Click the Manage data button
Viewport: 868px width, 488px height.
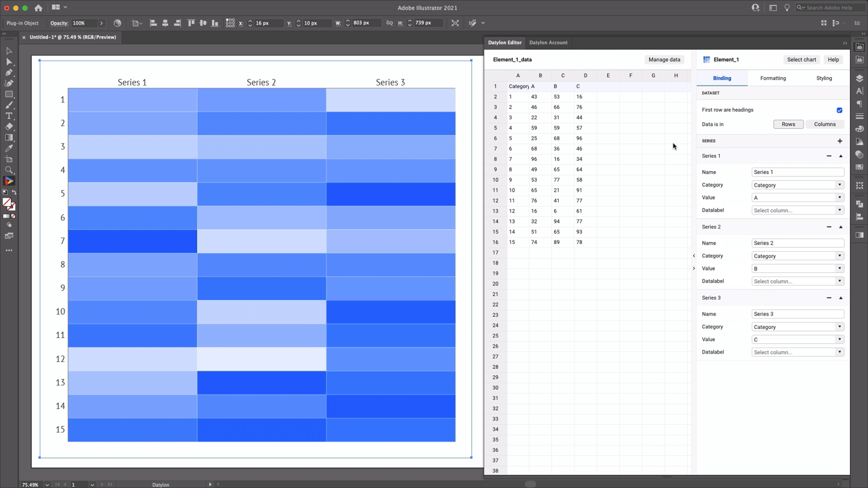click(664, 59)
